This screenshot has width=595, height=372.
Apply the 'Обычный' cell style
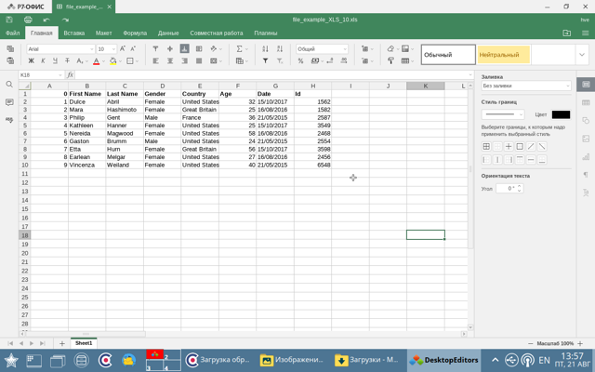click(448, 55)
